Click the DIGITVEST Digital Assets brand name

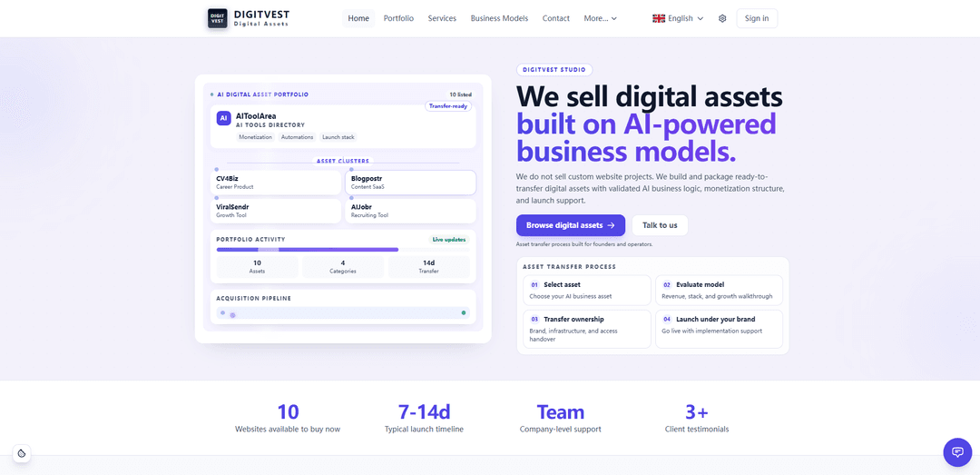click(x=262, y=18)
